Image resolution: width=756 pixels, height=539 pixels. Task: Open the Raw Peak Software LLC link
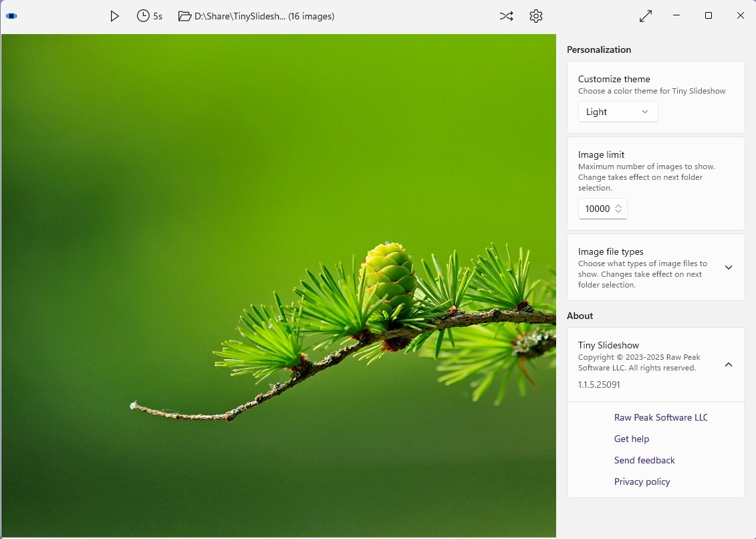tap(660, 417)
